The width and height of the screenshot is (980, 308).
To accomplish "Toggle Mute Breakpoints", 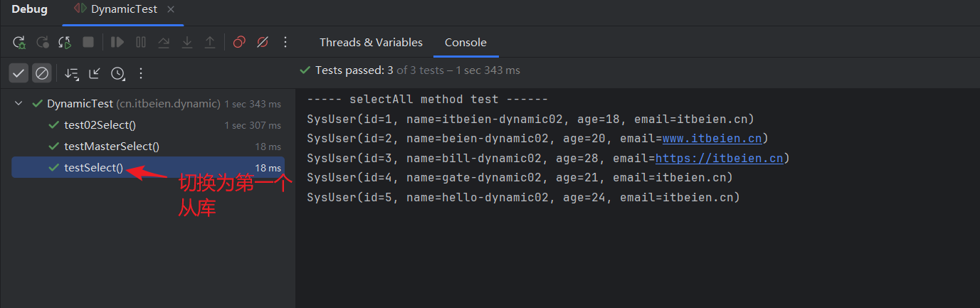I will coord(262,43).
